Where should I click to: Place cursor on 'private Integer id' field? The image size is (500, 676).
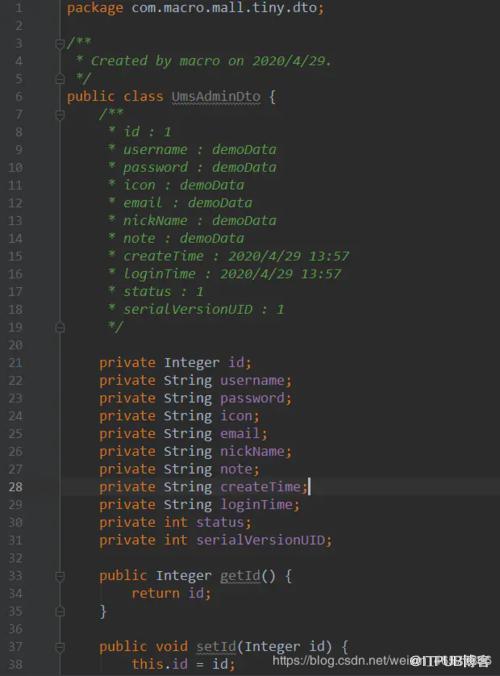[x=175, y=363]
